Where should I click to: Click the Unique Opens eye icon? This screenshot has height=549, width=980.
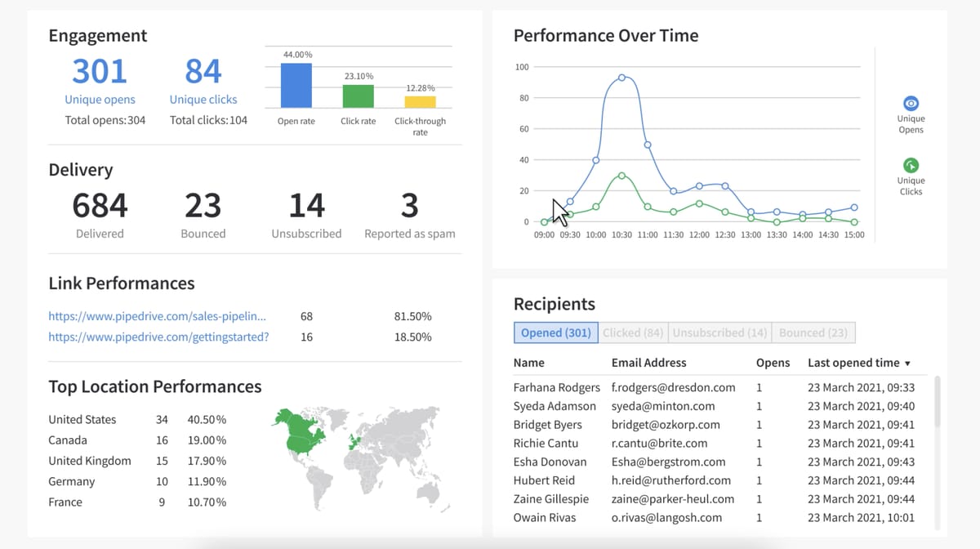pyautogui.click(x=911, y=104)
